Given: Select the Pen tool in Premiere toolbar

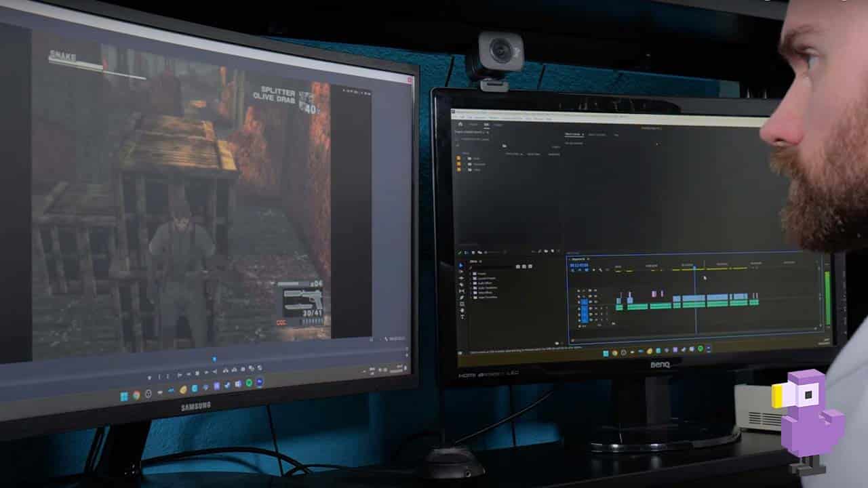Looking at the screenshot, I should (461, 298).
